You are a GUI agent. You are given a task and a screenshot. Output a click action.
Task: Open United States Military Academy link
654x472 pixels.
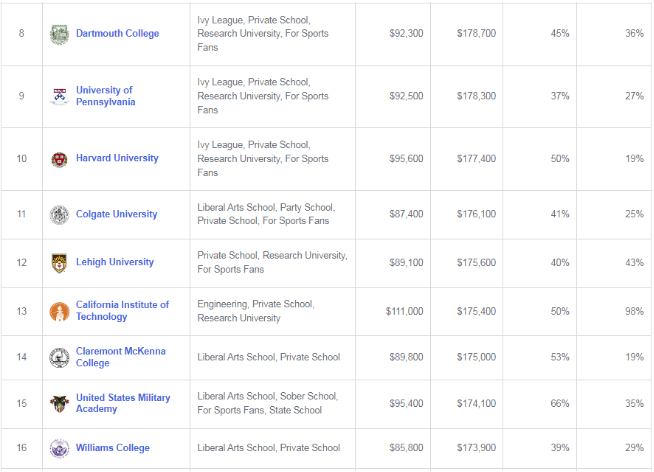click(x=123, y=403)
